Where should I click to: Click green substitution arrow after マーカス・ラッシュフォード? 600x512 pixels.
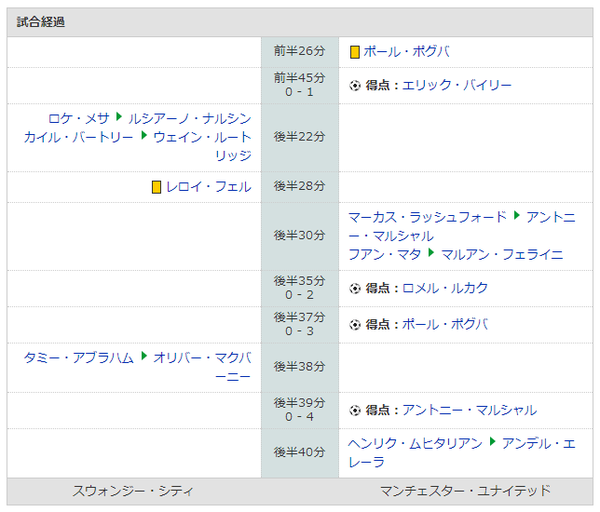[517, 215]
